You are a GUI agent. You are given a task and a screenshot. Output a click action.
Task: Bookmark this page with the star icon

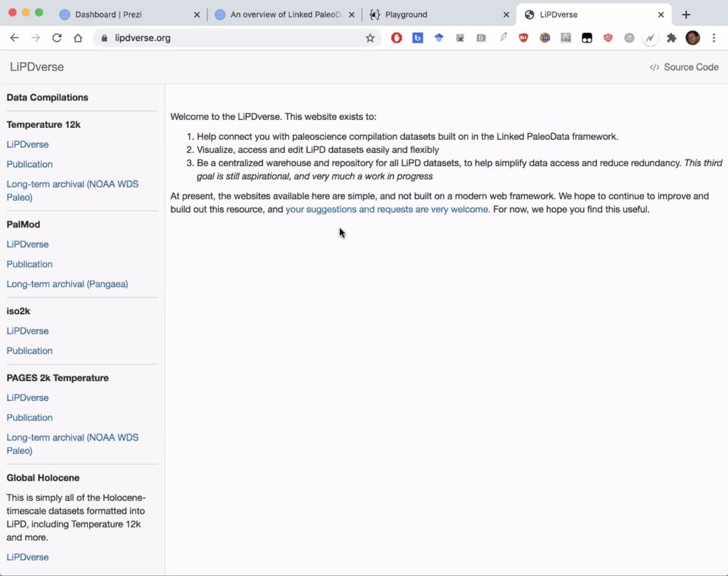tap(370, 38)
